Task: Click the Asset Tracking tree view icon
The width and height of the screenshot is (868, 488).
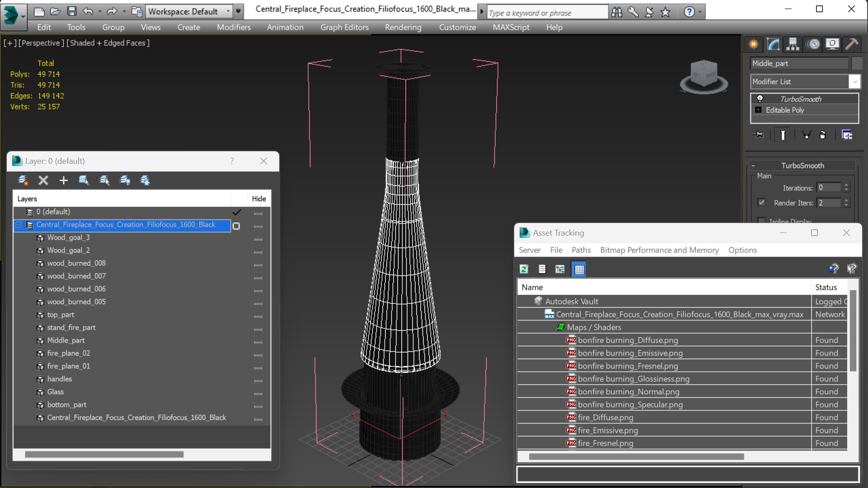Action: [x=560, y=270]
